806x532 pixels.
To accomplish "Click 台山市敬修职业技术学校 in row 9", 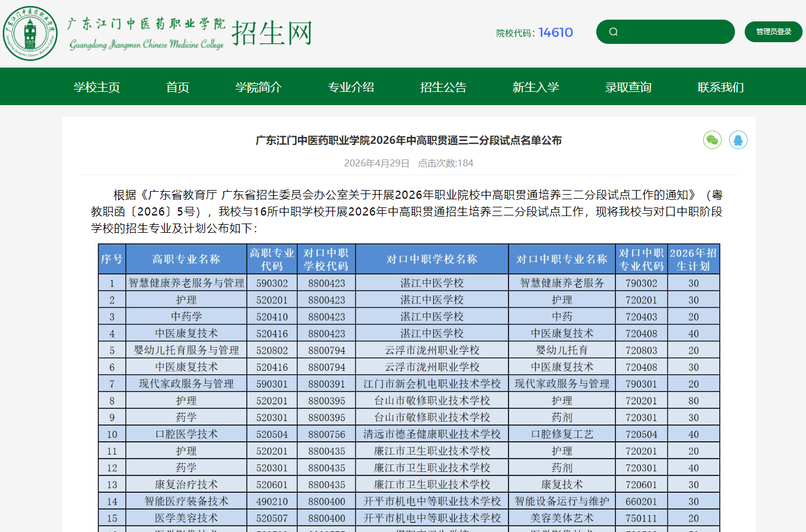I will pyautogui.click(x=432, y=417).
